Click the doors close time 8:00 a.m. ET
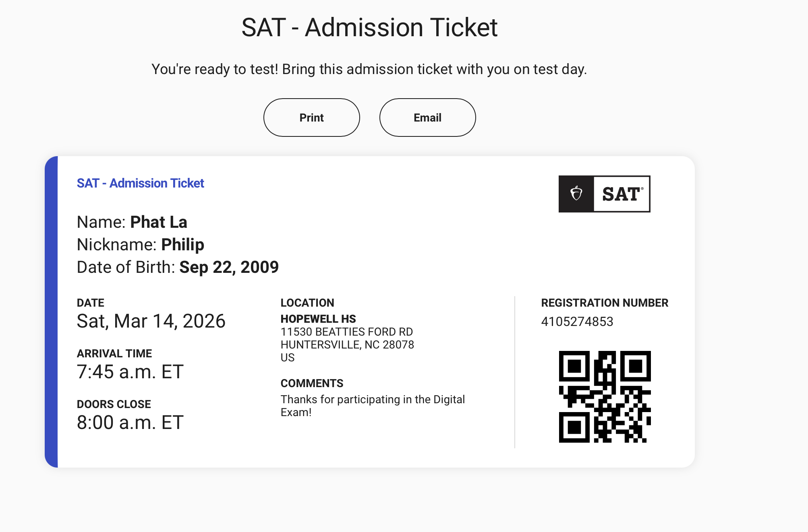The image size is (808, 532). click(x=130, y=423)
